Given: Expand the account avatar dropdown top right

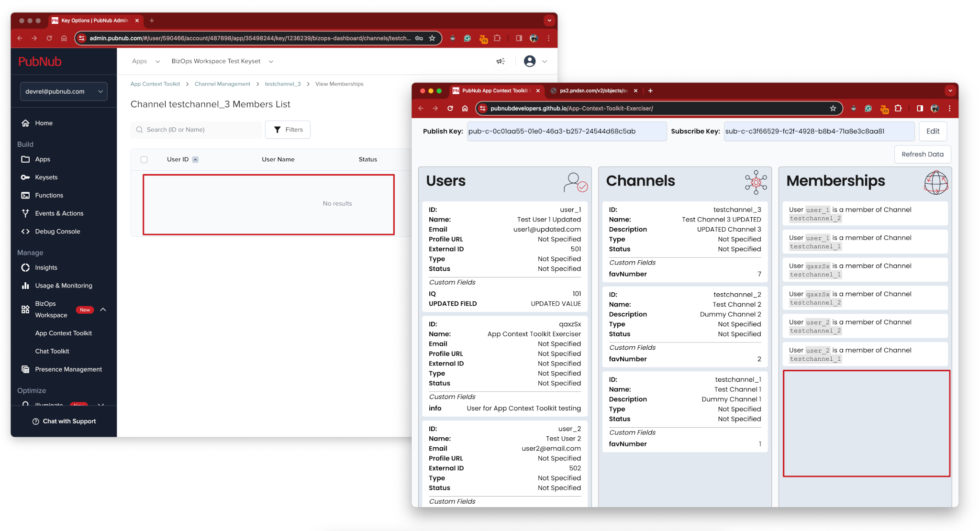Looking at the screenshot, I should click(x=535, y=60).
